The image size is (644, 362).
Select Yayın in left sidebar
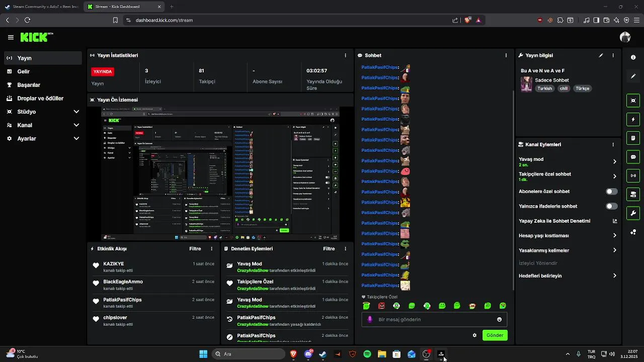click(x=43, y=58)
